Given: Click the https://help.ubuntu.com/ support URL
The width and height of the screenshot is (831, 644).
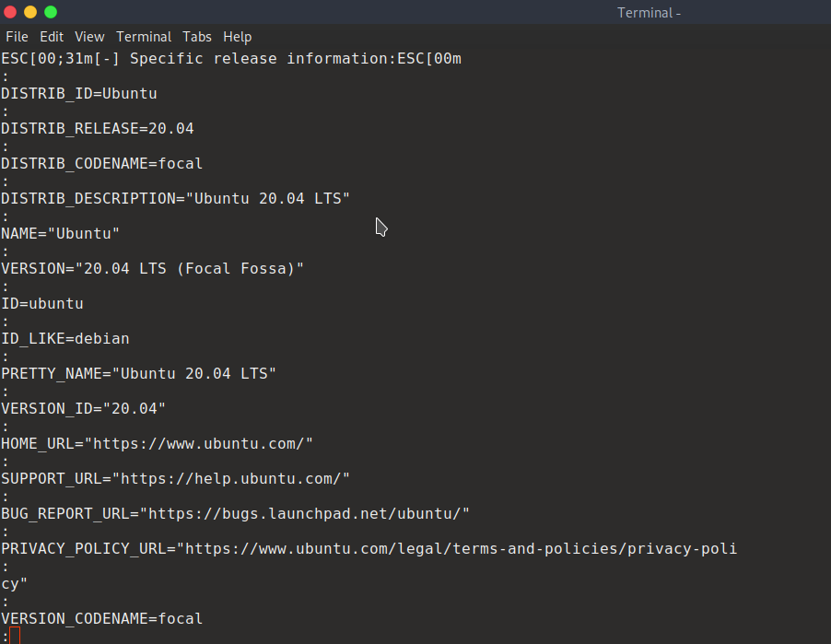Looking at the screenshot, I should click(230, 479).
